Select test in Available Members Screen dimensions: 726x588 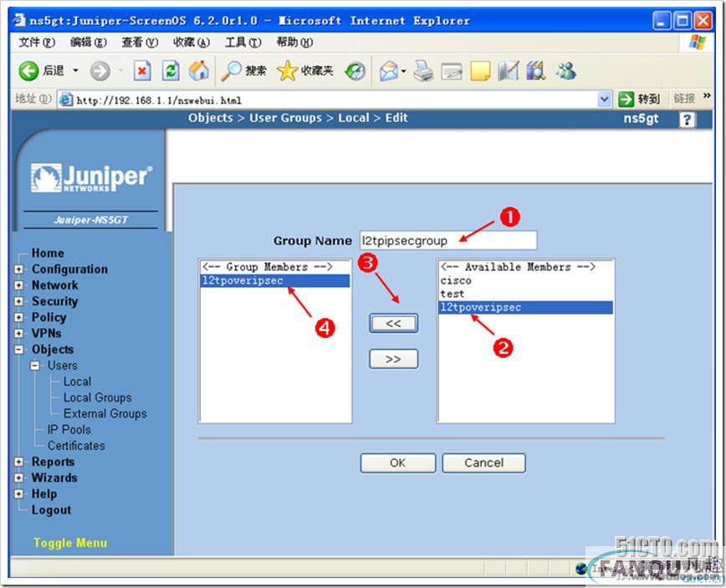click(x=525, y=294)
